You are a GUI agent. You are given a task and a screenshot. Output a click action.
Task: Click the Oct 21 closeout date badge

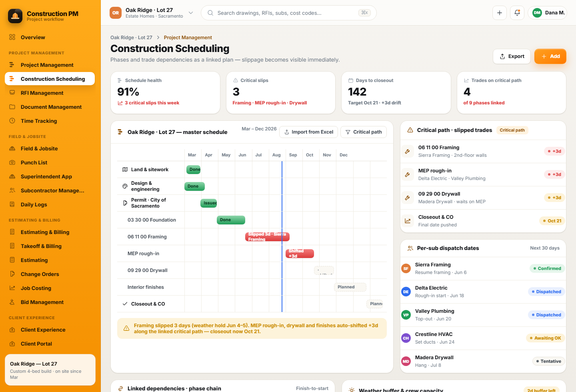pos(552,221)
